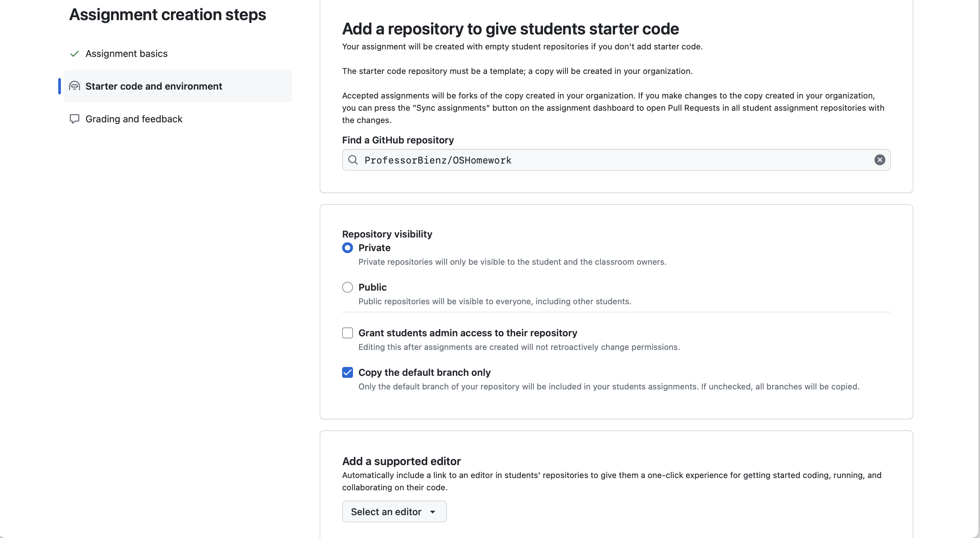Select the Private visibility radio button

pos(347,248)
